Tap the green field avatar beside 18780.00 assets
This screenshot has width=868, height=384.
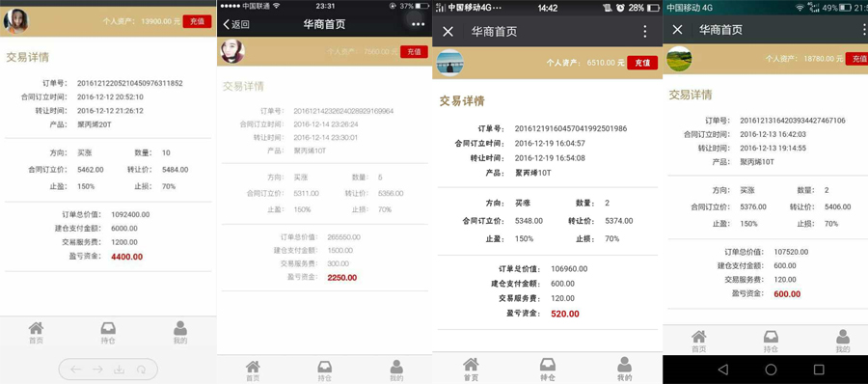coord(679,58)
